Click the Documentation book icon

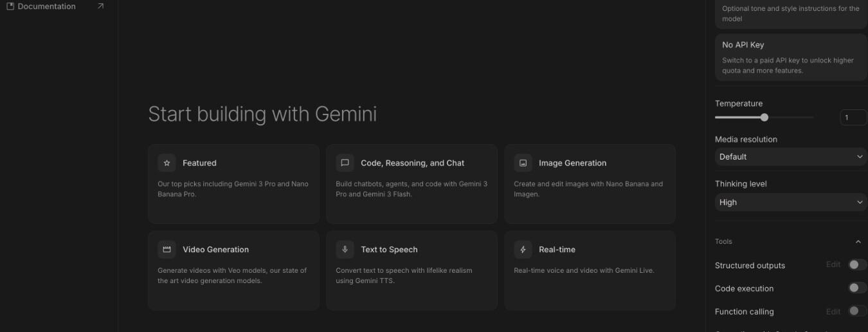click(x=10, y=6)
